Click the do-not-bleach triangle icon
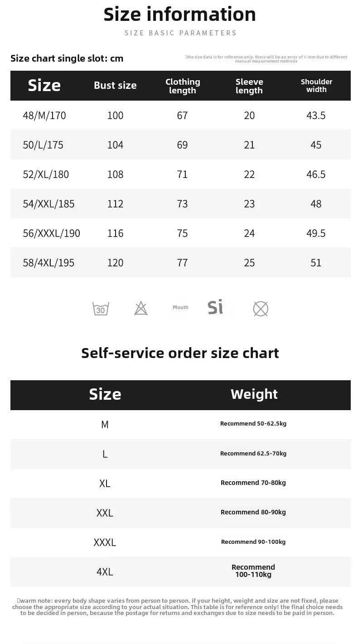The width and height of the screenshot is (358, 644). tap(141, 309)
